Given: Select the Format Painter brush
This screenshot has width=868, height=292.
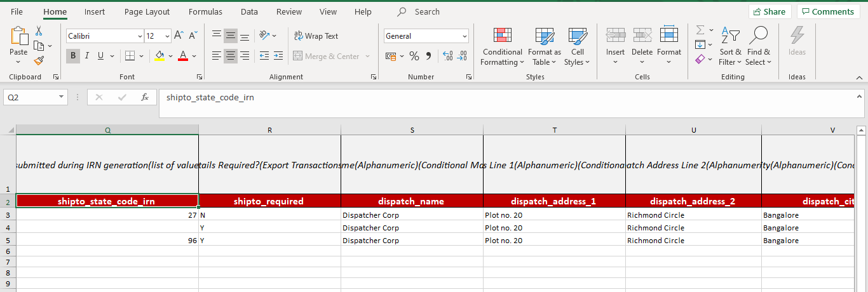Looking at the screenshot, I should point(39,61).
